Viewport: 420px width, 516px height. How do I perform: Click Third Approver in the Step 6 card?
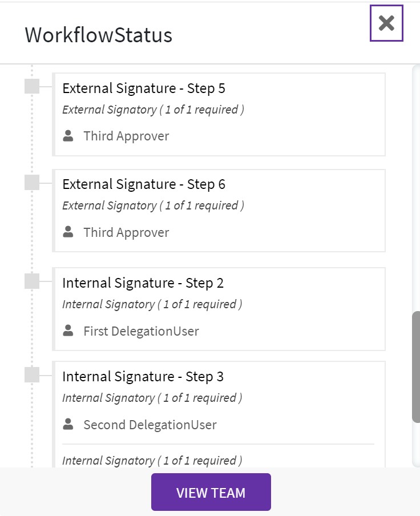pos(126,232)
